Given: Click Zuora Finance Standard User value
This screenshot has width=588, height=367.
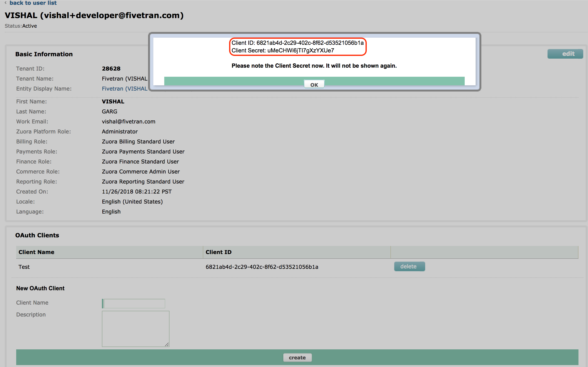Looking at the screenshot, I should pyautogui.click(x=140, y=161).
